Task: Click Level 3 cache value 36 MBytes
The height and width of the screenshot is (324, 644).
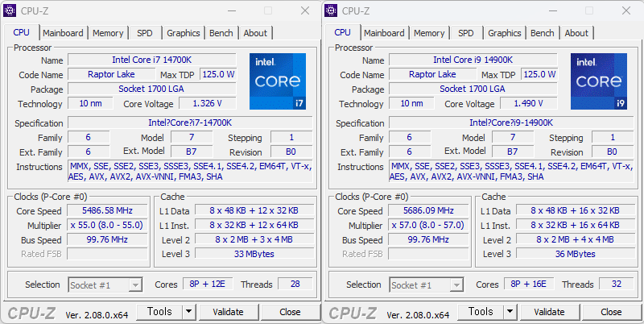Action: coord(576,254)
